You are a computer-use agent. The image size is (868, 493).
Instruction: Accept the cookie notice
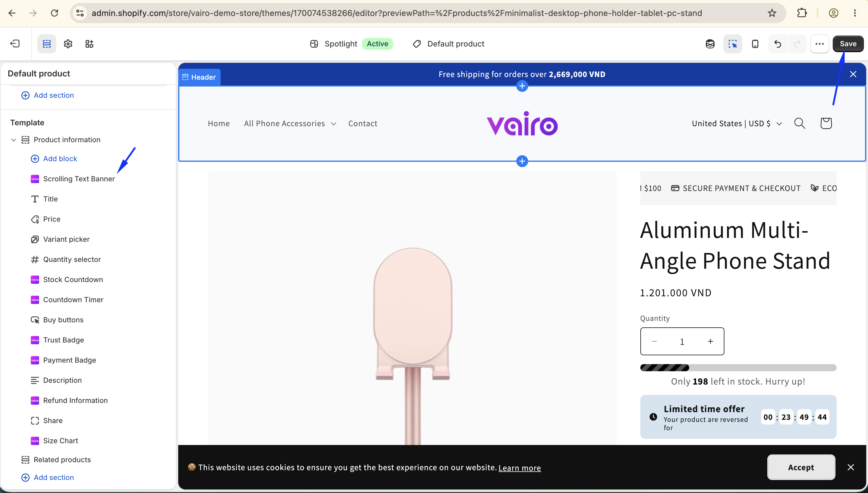pyautogui.click(x=801, y=467)
